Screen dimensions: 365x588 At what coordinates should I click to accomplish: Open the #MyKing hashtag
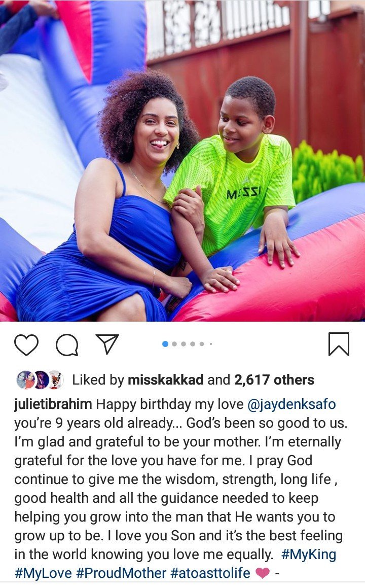(x=308, y=554)
